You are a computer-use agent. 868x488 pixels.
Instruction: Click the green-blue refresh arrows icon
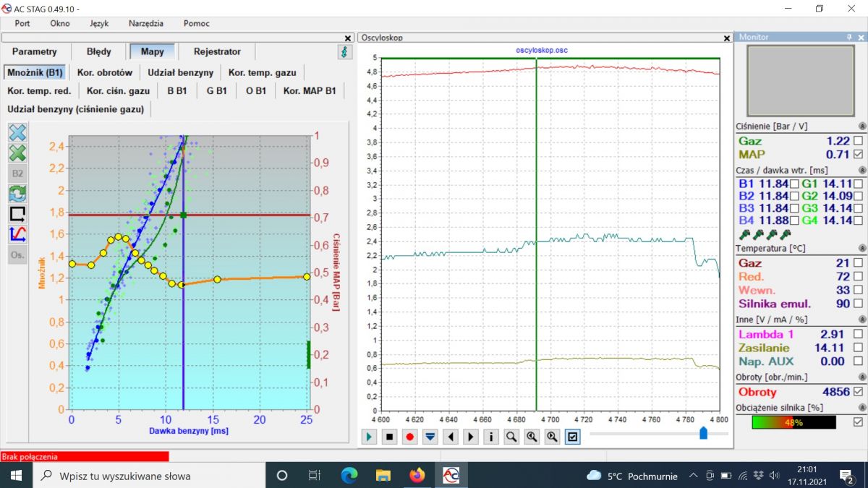(x=17, y=194)
